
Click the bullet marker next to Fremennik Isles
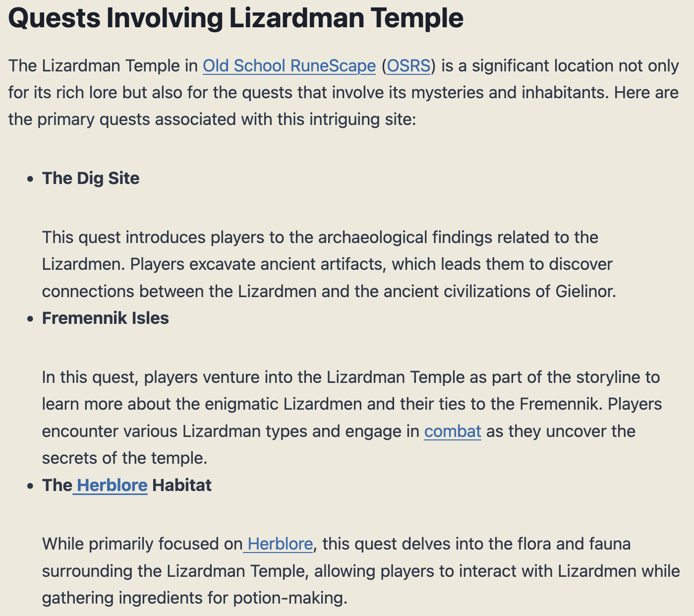(31, 319)
